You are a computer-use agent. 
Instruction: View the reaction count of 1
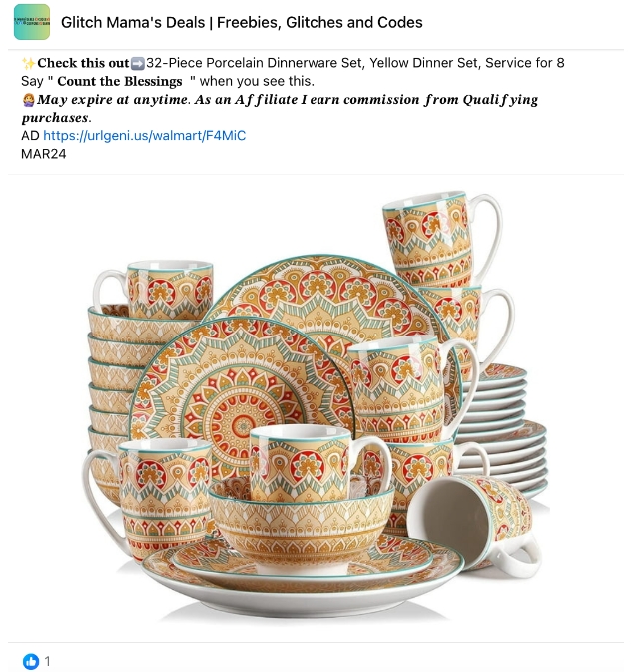(47, 661)
